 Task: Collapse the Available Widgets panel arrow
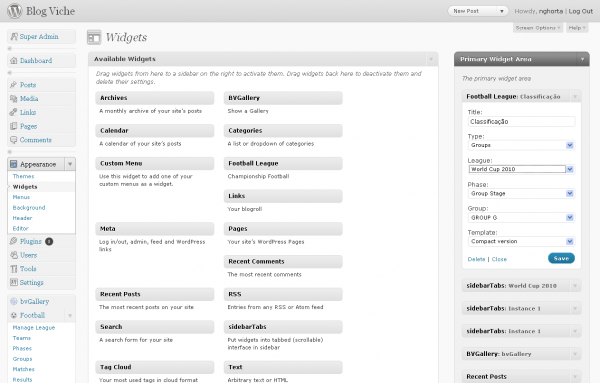tap(431, 59)
